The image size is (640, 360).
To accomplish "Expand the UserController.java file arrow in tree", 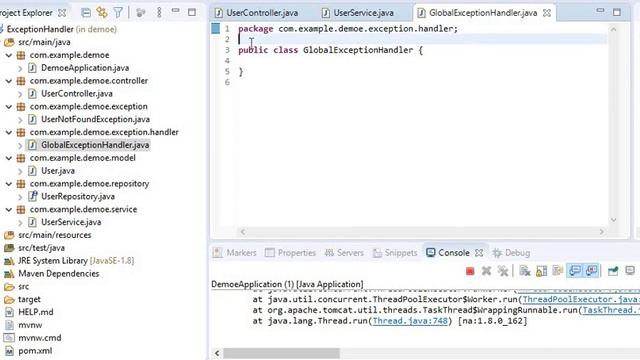I will (x=20, y=94).
